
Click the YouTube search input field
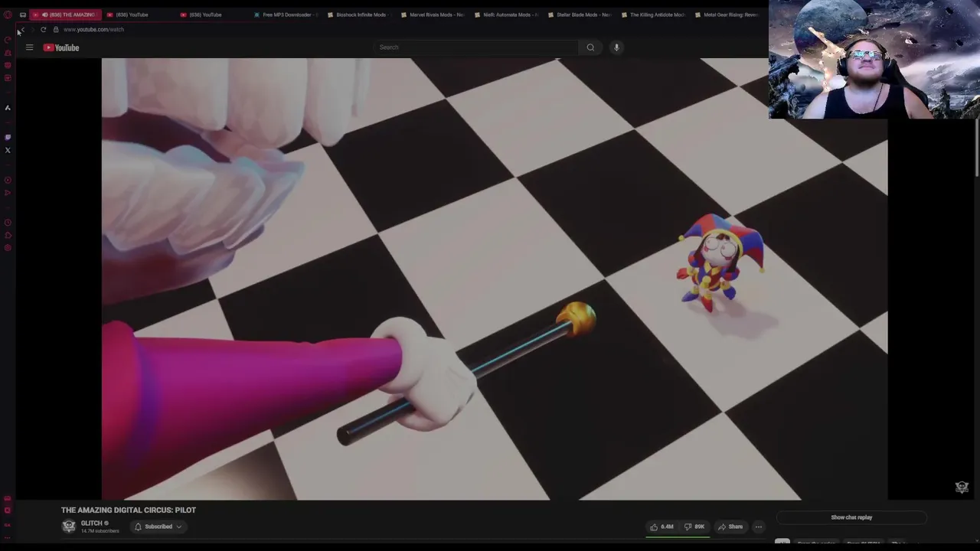tap(476, 47)
